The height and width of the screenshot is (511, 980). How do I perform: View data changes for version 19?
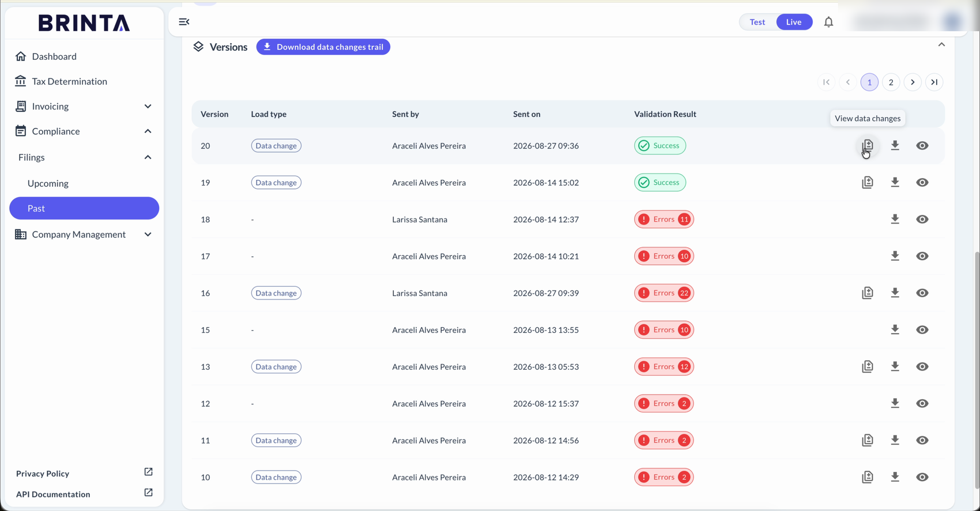pos(868,183)
